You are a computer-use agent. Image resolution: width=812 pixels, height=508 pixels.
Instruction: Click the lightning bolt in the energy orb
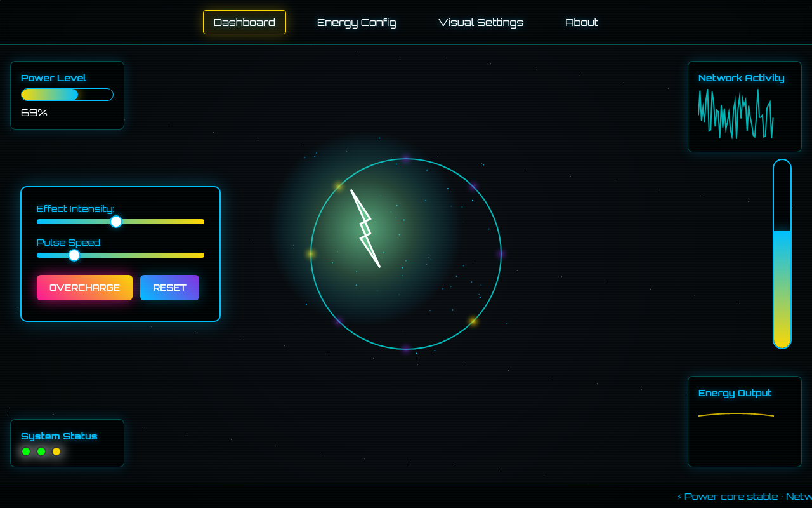(365, 229)
